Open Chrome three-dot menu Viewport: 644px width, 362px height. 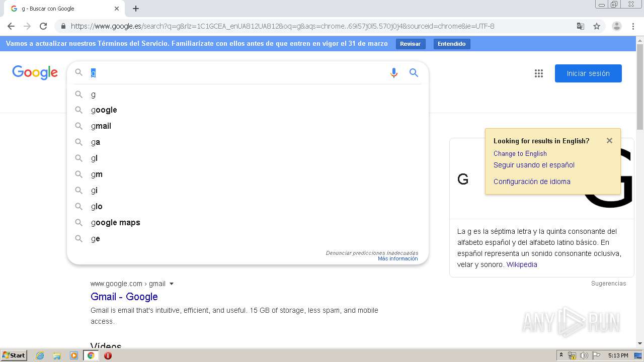(633, 26)
